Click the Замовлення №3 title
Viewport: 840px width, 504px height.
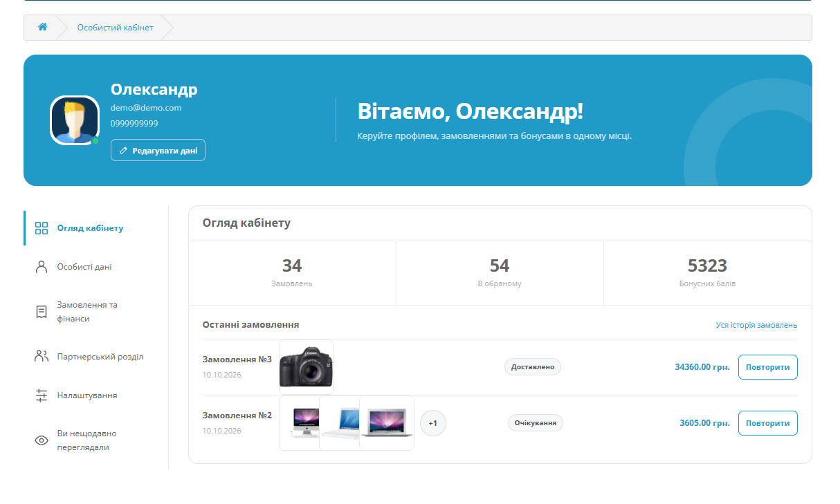(x=237, y=360)
